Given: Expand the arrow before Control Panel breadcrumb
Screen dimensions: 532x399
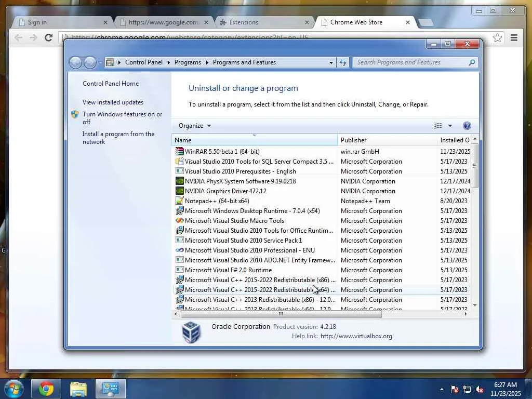Looking at the screenshot, I should 119,62.
